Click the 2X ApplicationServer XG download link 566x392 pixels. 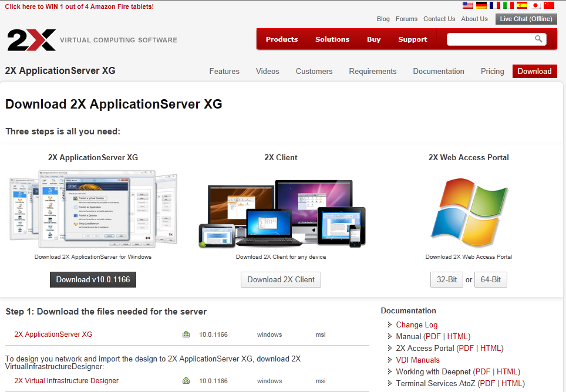pyautogui.click(x=53, y=334)
